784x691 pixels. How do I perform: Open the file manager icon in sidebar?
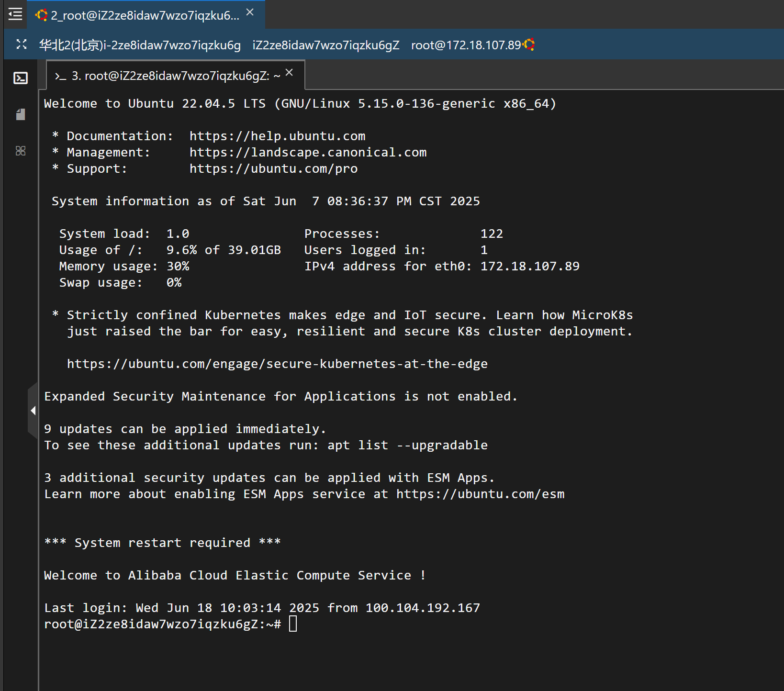(21, 114)
